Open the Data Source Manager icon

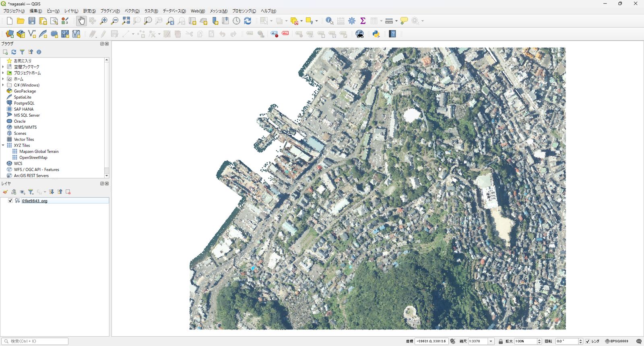coord(10,34)
